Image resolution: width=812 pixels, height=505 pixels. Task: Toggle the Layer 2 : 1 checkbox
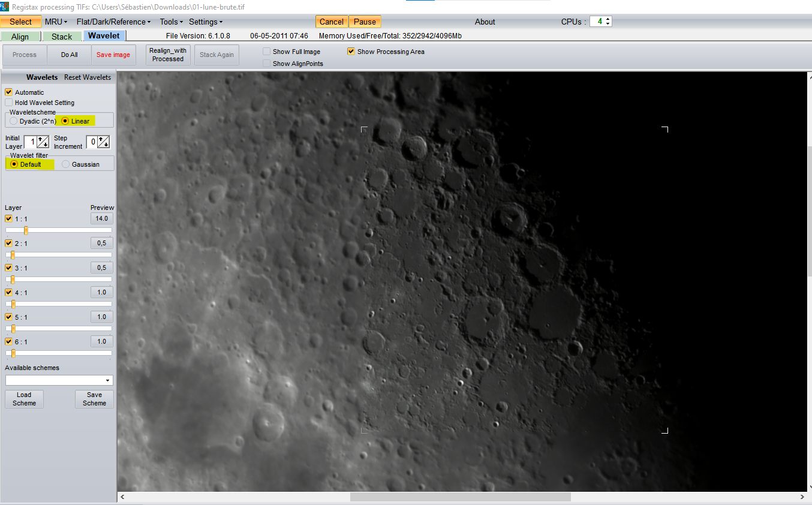9,244
